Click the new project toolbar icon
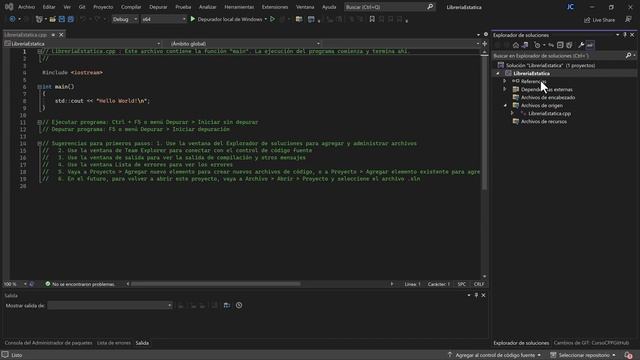Screen dimensions: 640x360 (x=39, y=19)
